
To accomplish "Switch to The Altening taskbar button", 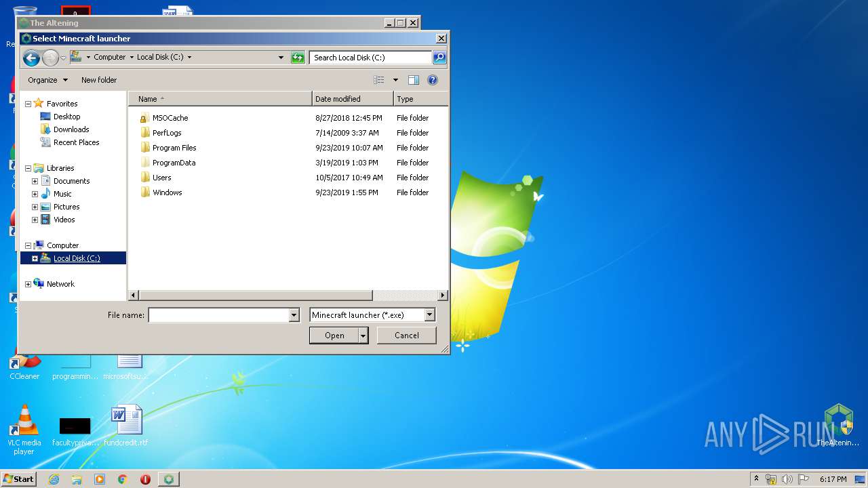I will tap(169, 479).
